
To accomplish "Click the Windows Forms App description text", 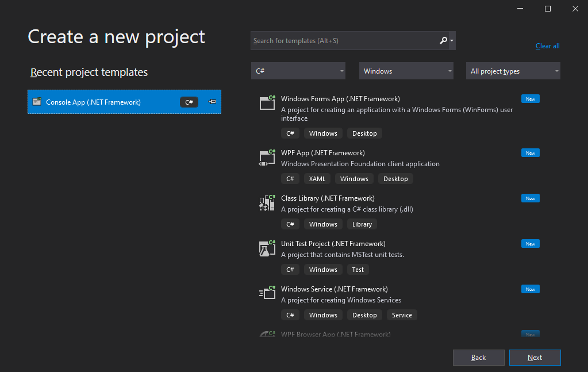I will tap(397, 114).
